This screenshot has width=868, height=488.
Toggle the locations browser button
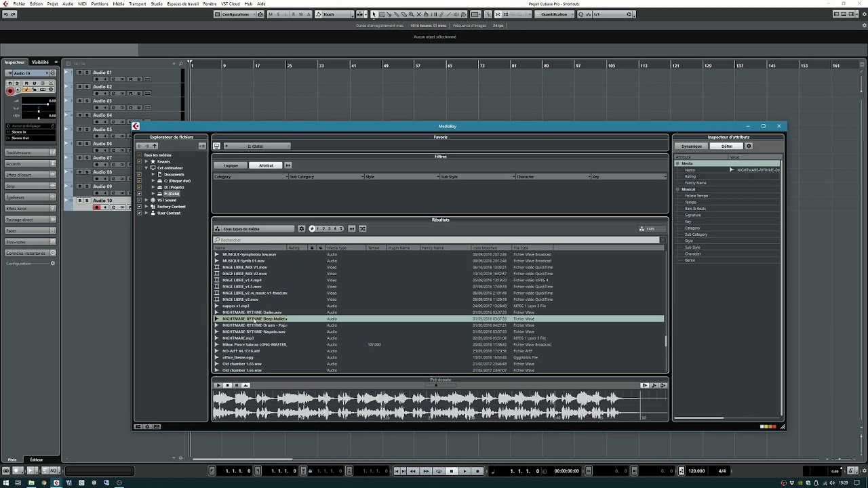tap(216, 146)
